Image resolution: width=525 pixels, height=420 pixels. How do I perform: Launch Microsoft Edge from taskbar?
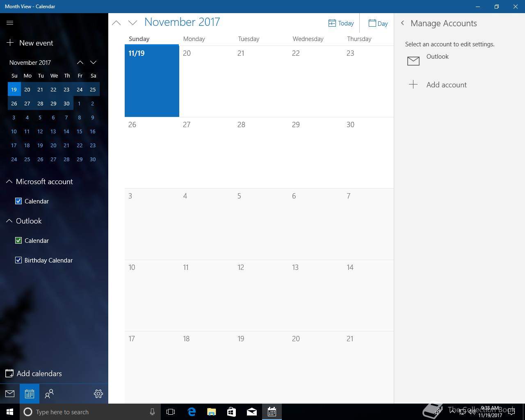point(191,412)
